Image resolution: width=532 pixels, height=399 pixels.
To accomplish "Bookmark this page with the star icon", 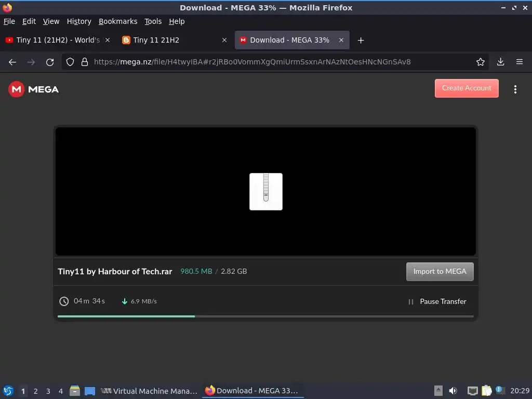I will pos(480,62).
